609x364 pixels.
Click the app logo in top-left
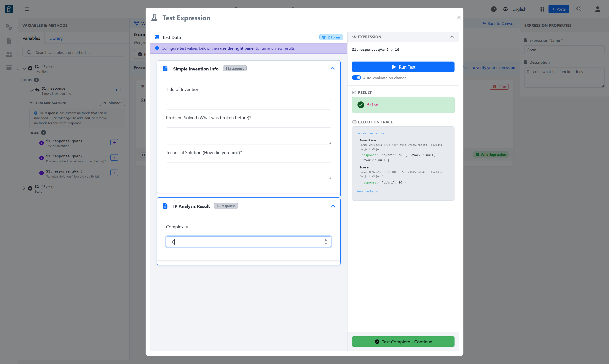pyautogui.click(x=9, y=9)
